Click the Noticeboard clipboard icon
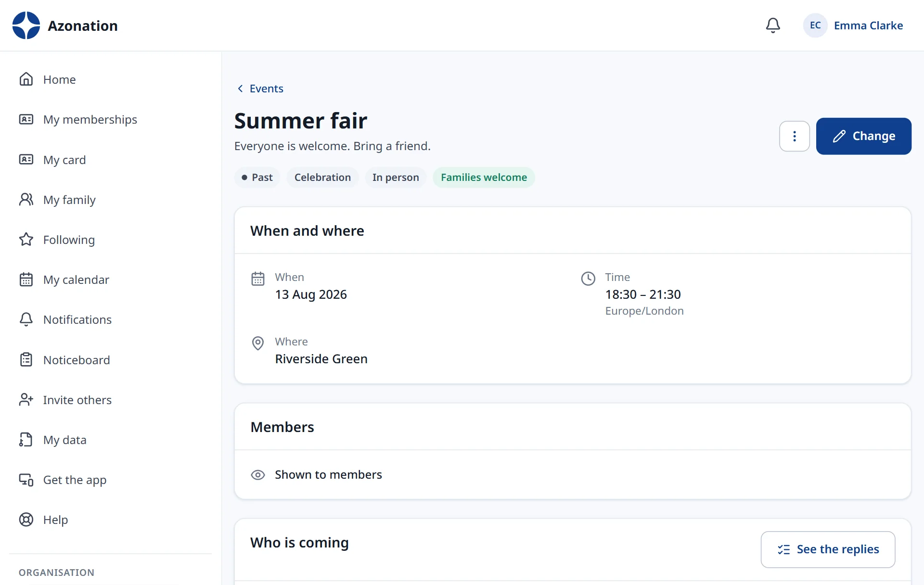This screenshot has height=585, width=924. point(26,360)
